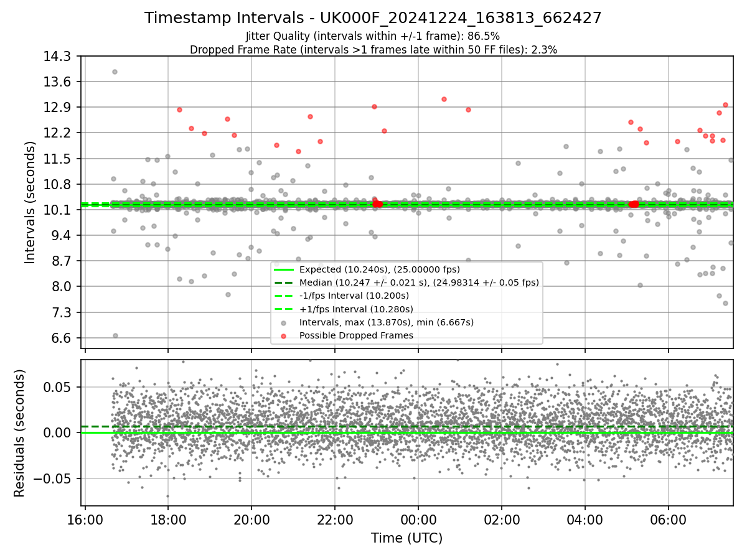The height and width of the screenshot is (560, 747).
Task: Click the 'Median (10.247 +/- 0.021 s)' legend entry
Action: point(419,282)
